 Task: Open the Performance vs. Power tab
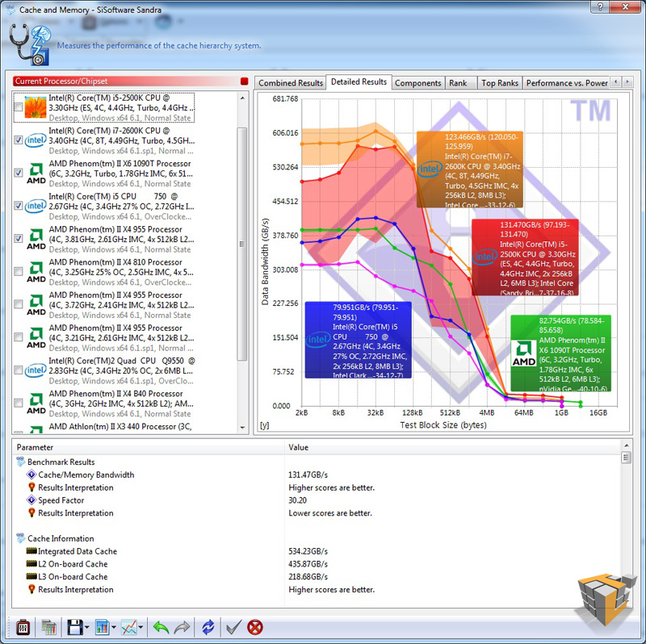click(x=567, y=83)
